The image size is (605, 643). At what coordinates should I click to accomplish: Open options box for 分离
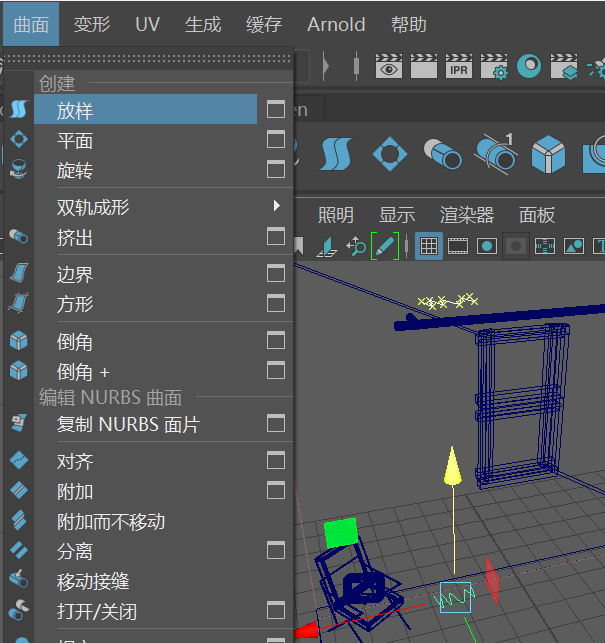click(276, 550)
